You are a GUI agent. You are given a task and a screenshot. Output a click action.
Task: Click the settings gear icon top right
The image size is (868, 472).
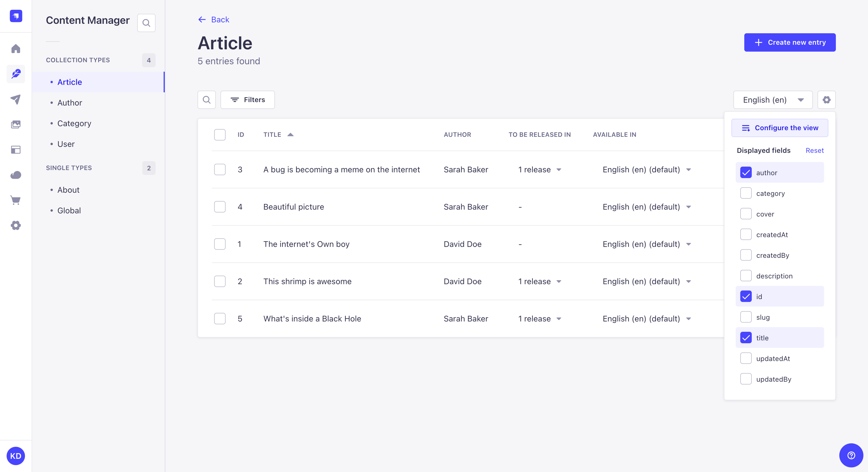pos(827,100)
